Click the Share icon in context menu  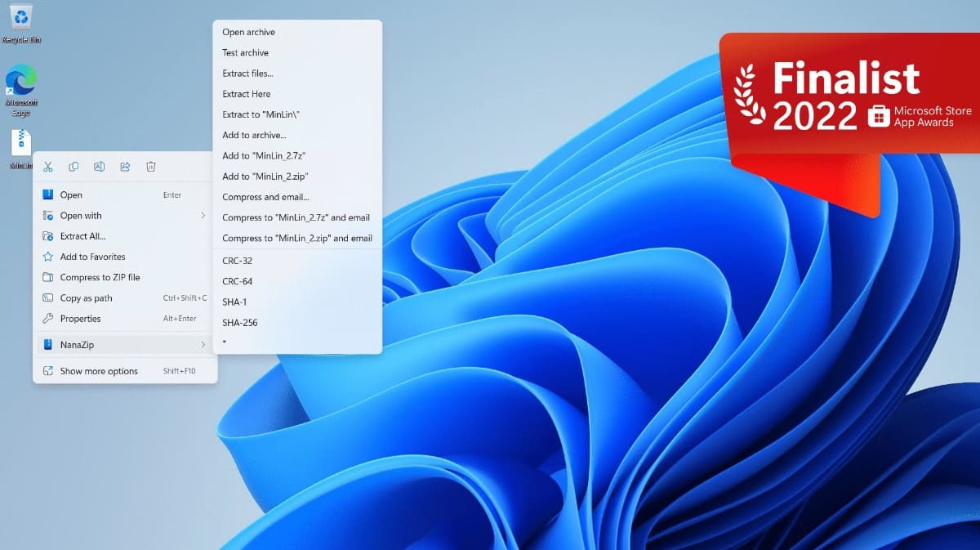(125, 167)
